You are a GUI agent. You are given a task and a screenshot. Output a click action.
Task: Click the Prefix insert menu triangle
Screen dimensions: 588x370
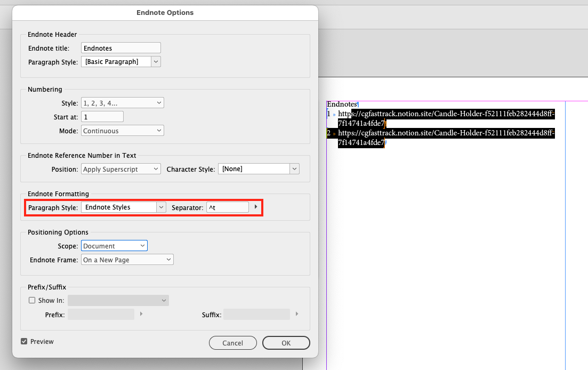coord(141,314)
